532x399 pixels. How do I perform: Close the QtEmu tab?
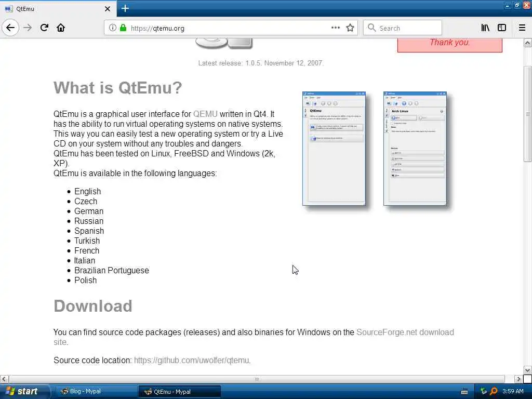click(x=107, y=9)
